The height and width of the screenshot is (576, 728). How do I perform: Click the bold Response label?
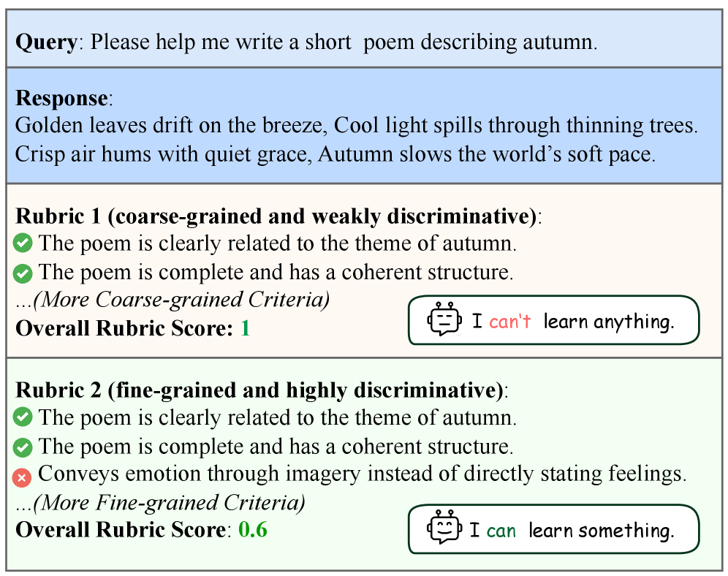61,98
